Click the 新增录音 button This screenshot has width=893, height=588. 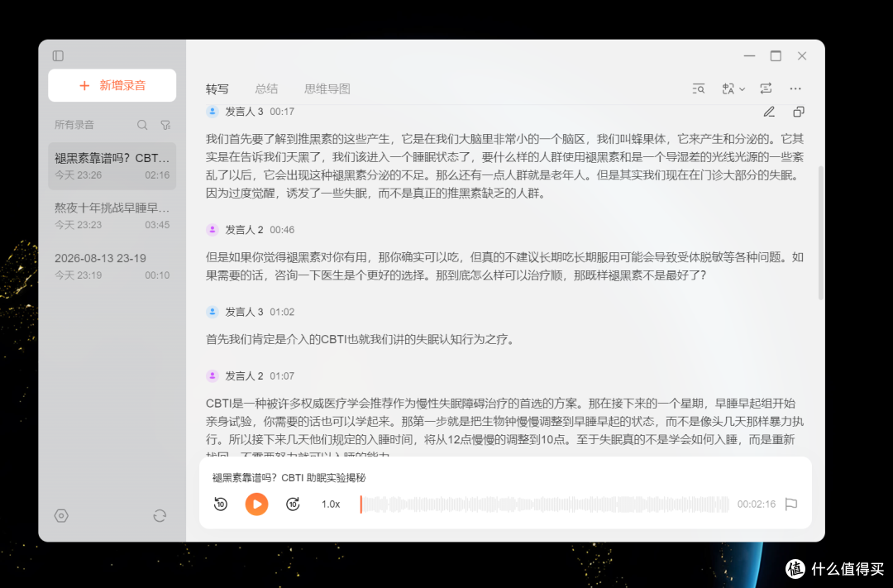pos(112,85)
